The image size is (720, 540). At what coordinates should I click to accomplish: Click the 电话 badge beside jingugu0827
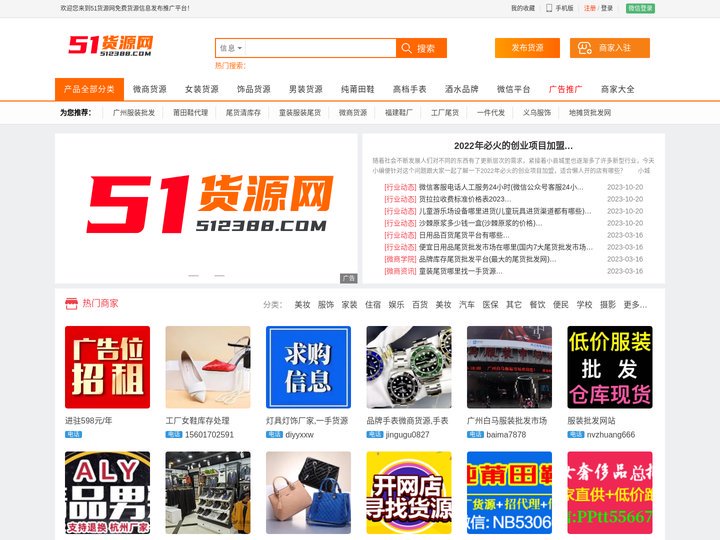click(375, 434)
